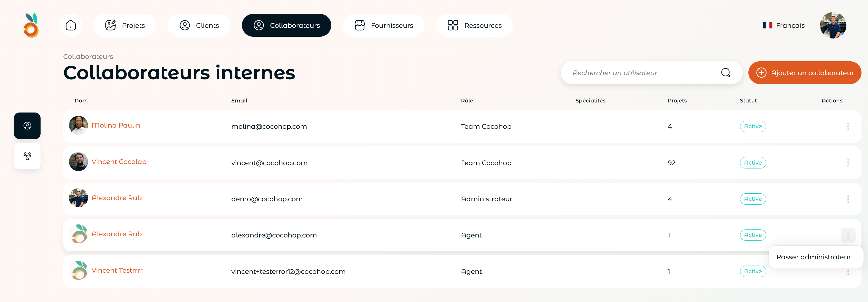This screenshot has height=302, width=868.
Task: Switch to the Clients tab
Action: tap(199, 25)
